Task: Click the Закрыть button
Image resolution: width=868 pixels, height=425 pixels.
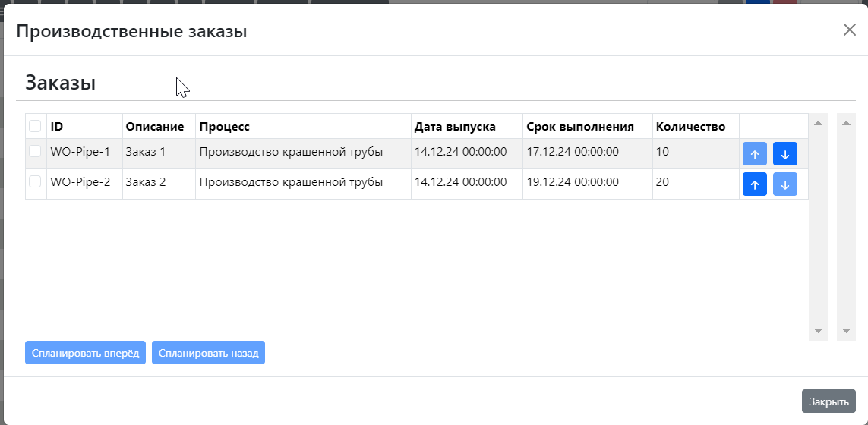Action: click(x=829, y=401)
